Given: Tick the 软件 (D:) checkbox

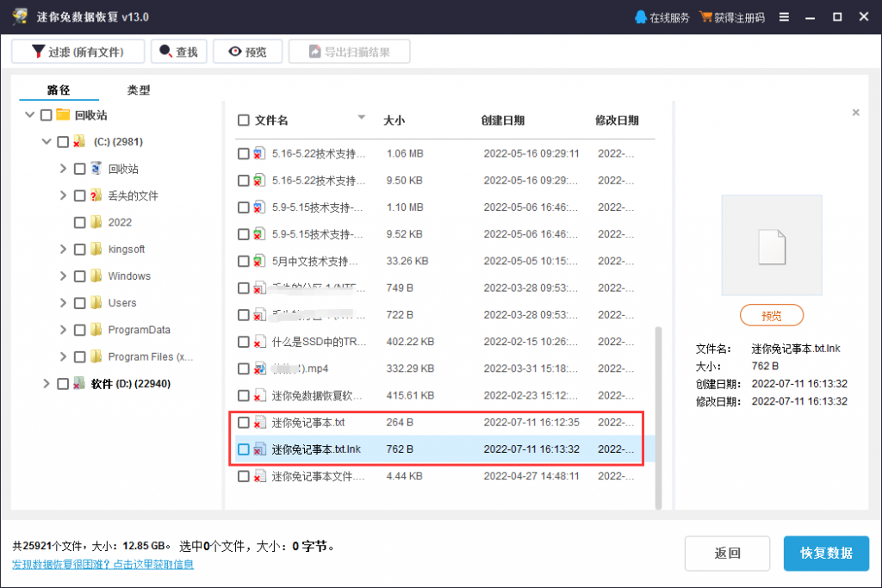Looking at the screenshot, I should pyautogui.click(x=63, y=383).
